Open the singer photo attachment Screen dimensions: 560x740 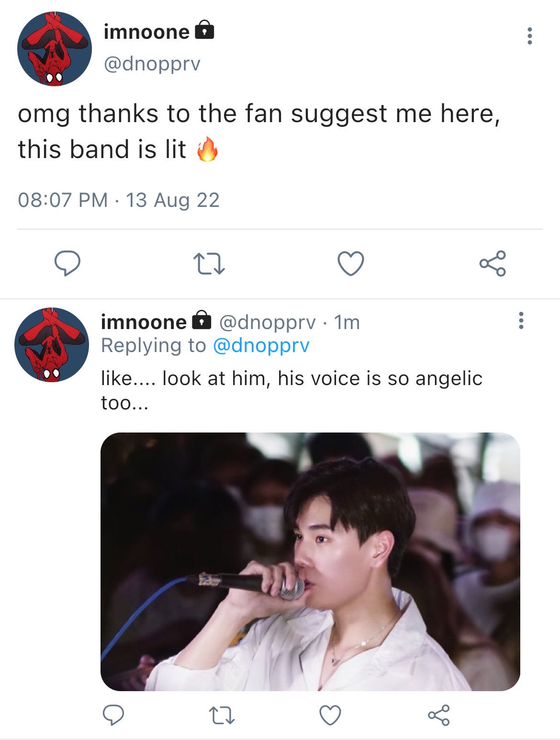(x=310, y=561)
